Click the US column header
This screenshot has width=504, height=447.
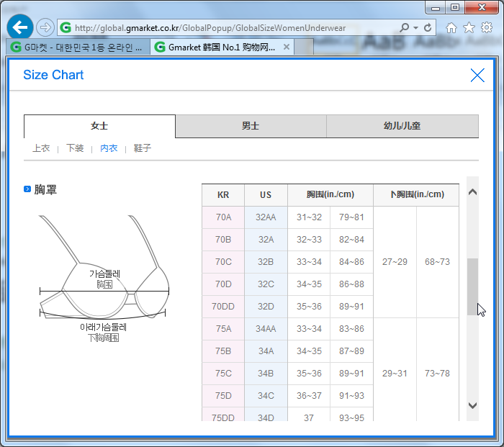point(266,195)
